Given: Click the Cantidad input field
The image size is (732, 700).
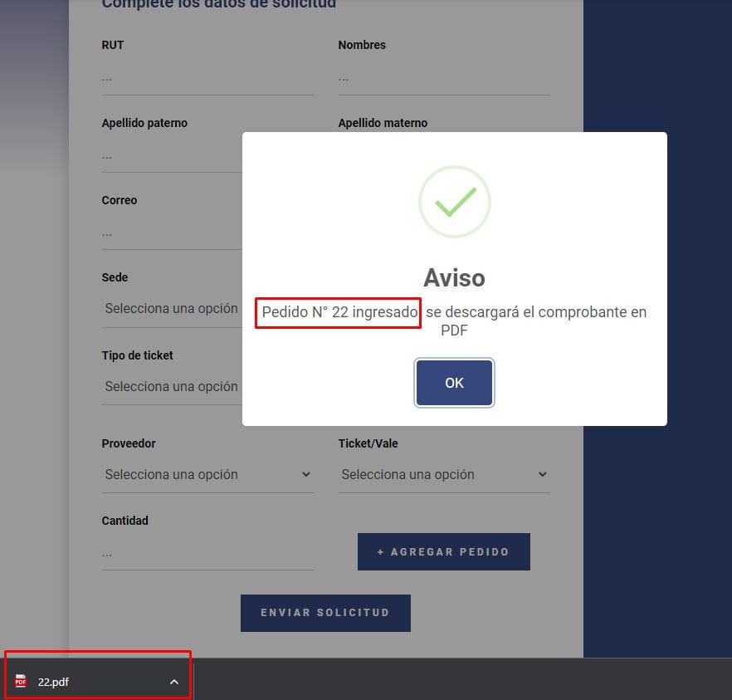Looking at the screenshot, I should tap(207, 553).
